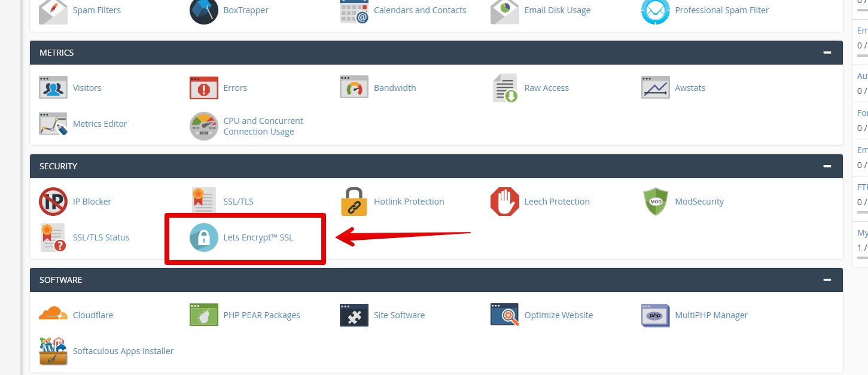Click the Site Software puzzle icon

[x=354, y=315]
